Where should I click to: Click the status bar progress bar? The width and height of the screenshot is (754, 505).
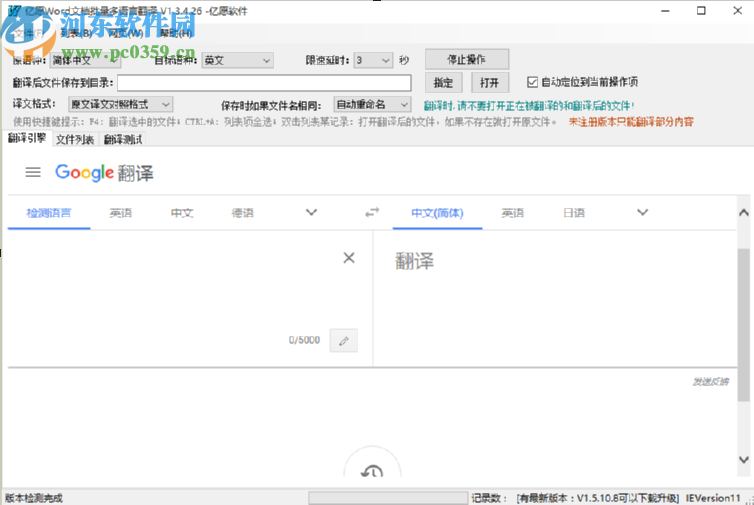(388, 498)
